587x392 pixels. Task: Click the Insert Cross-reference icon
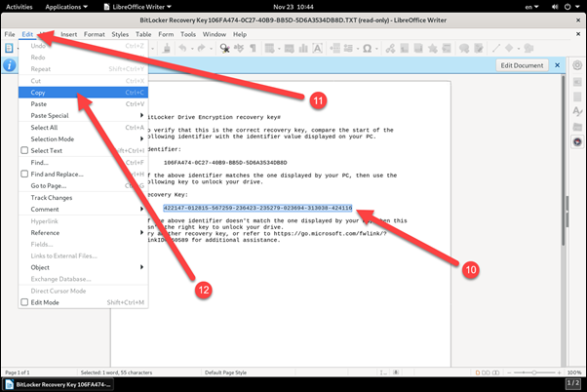[x=447, y=49]
